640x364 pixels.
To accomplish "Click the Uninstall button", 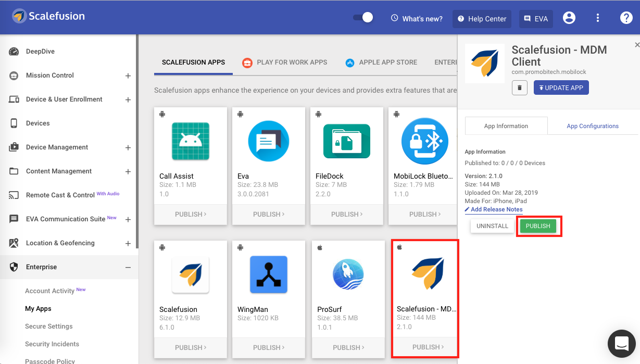I will [x=492, y=226].
